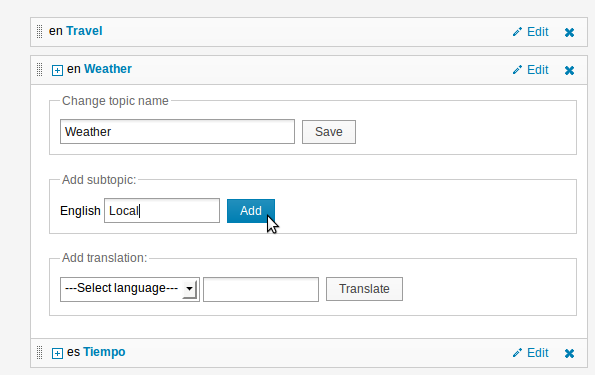
Task: Click the drag handle of the Weather topic
Action: [39, 69]
